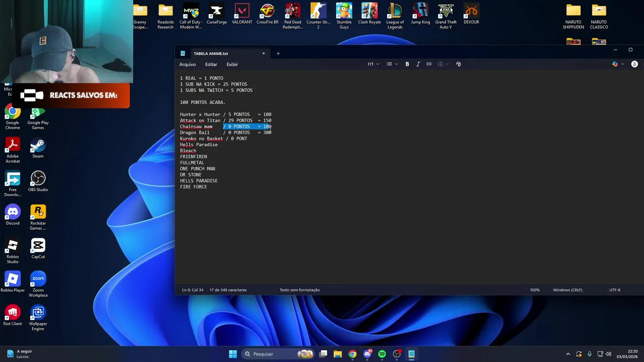Open the volume control in tray
The height and width of the screenshot is (362, 644).
click(x=608, y=354)
